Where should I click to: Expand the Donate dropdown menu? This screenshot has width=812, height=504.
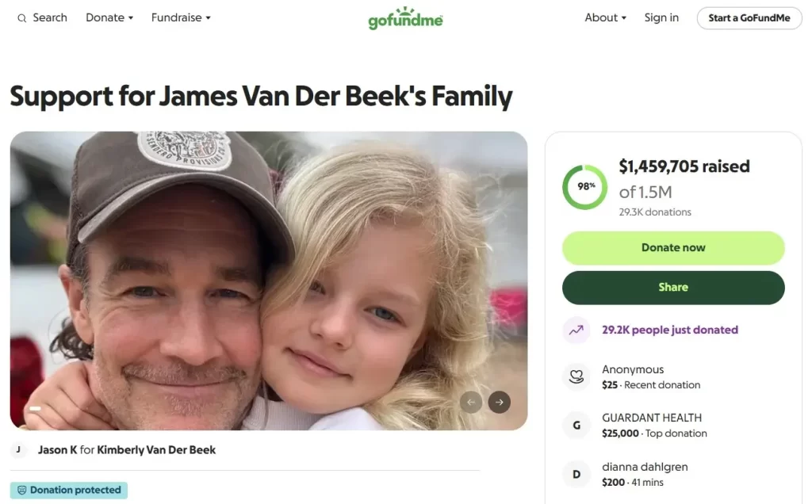point(109,17)
